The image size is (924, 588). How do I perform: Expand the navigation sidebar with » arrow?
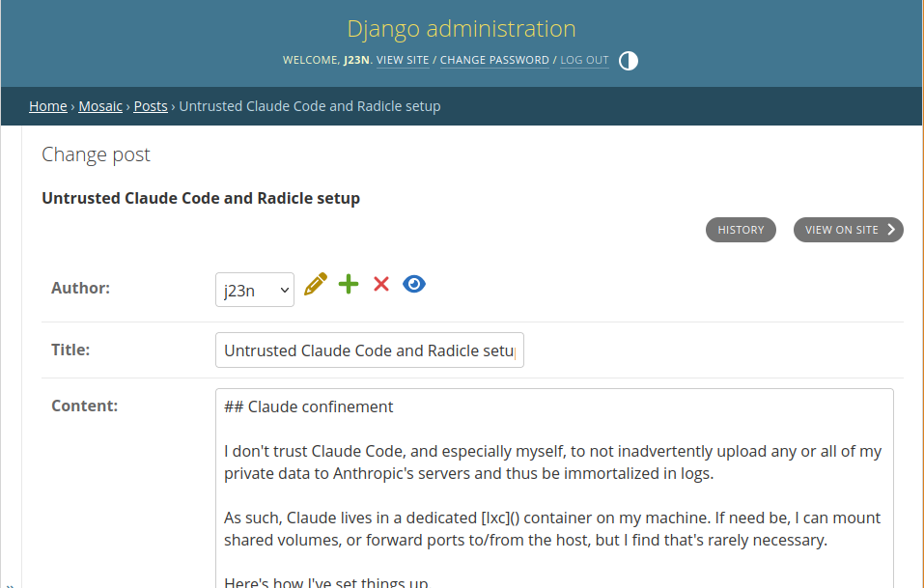pos(10,582)
